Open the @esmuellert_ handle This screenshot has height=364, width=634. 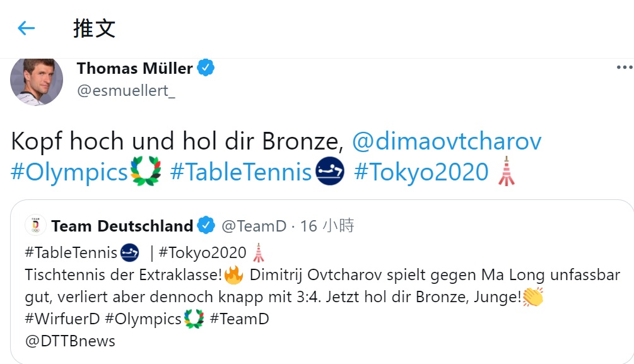[126, 90]
